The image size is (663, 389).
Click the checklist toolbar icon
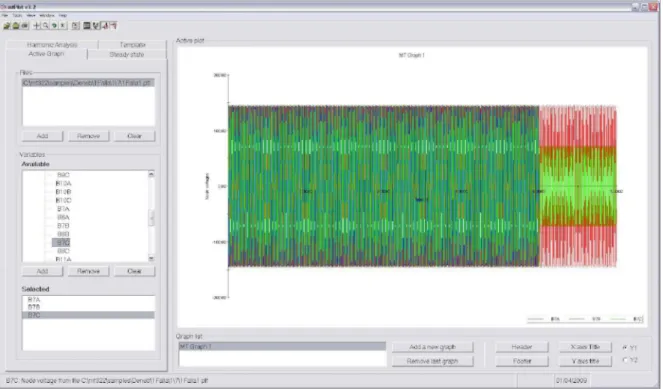pos(96,26)
